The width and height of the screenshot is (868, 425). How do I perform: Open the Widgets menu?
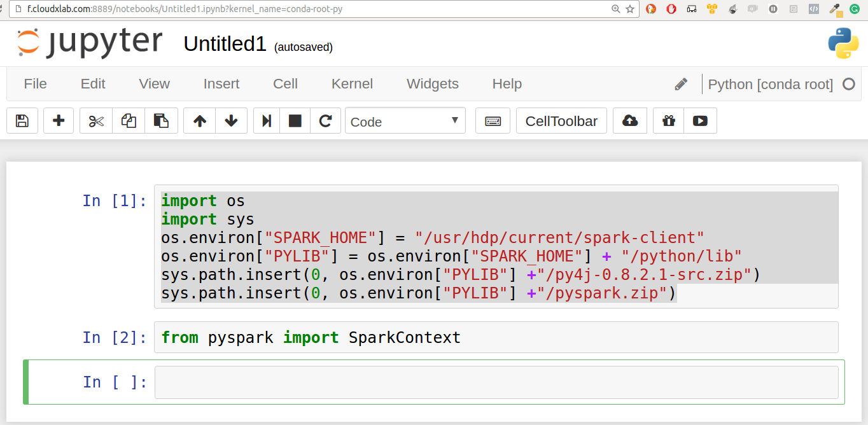[x=433, y=84]
